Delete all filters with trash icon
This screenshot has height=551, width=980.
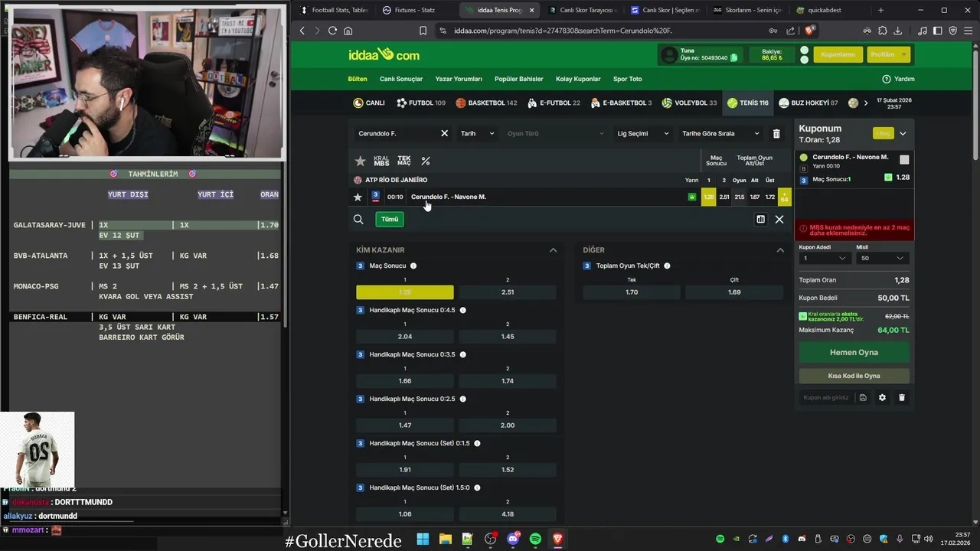point(776,133)
